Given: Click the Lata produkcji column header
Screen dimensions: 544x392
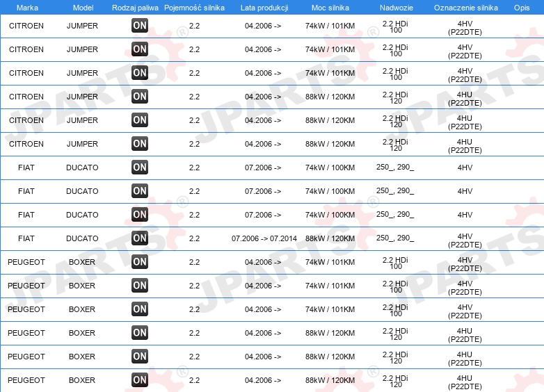Looking at the screenshot, I should click(x=264, y=8).
